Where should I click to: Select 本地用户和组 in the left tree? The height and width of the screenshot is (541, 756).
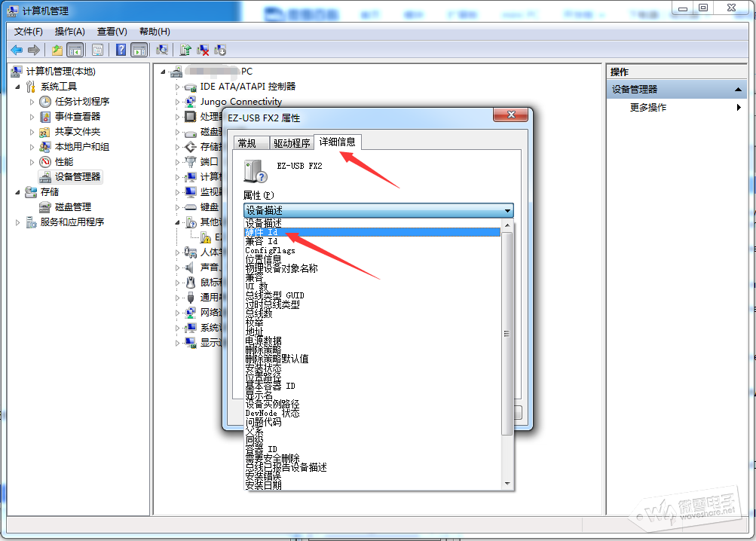[x=82, y=147]
